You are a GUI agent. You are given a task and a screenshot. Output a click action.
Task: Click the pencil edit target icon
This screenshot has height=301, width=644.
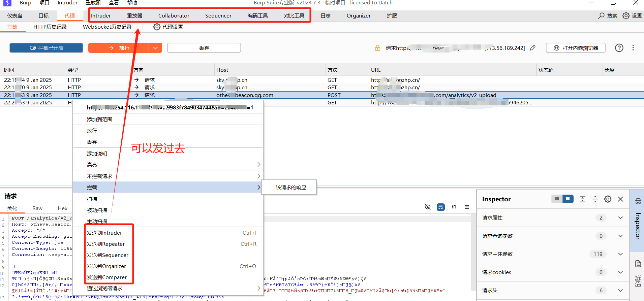(x=533, y=48)
